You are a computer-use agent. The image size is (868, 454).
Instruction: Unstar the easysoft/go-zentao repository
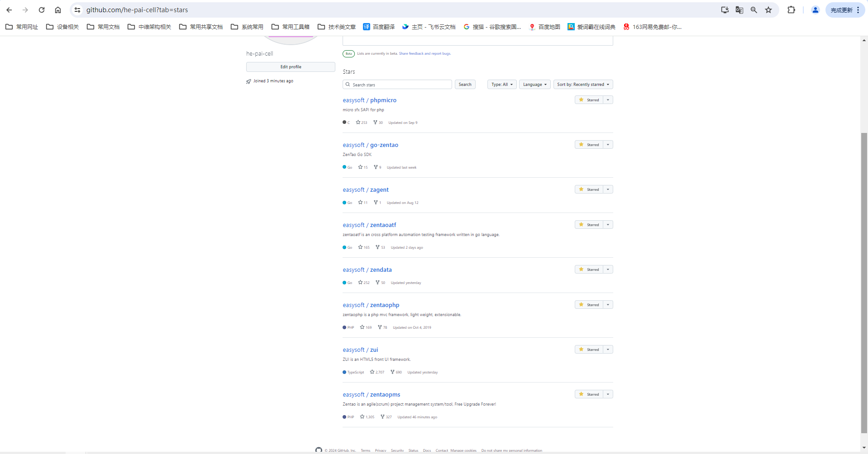tap(589, 145)
